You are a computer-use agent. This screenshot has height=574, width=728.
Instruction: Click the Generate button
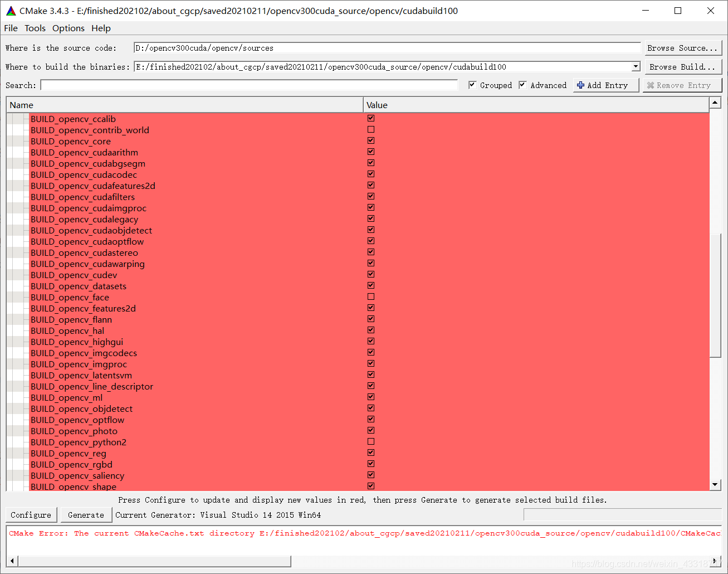click(86, 515)
